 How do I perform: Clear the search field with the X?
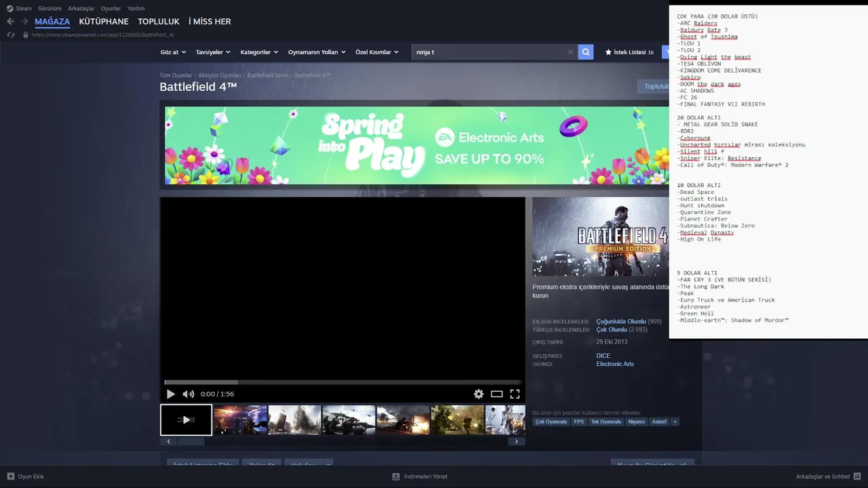(x=570, y=52)
